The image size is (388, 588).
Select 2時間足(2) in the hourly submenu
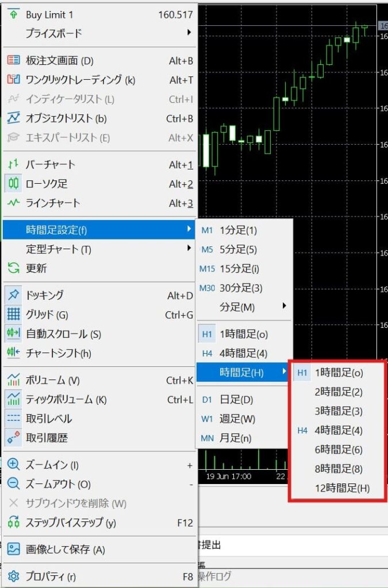pos(339,392)
